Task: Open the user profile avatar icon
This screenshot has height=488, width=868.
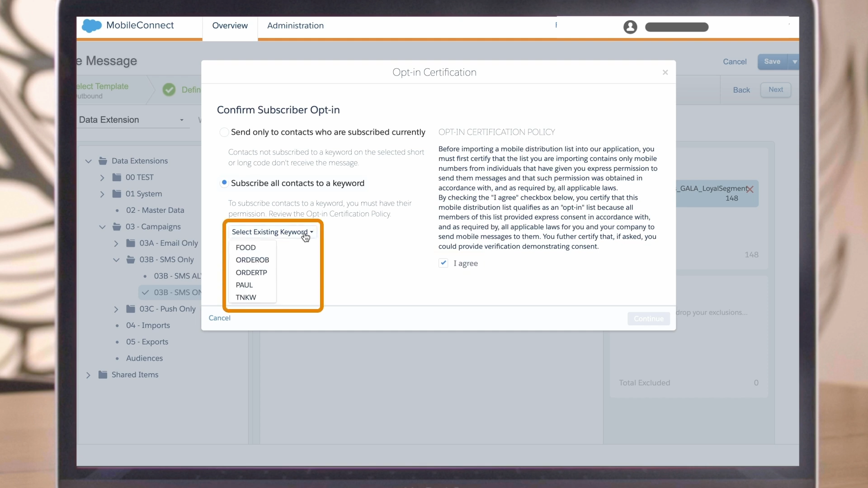Action: (x=630, y=27)
